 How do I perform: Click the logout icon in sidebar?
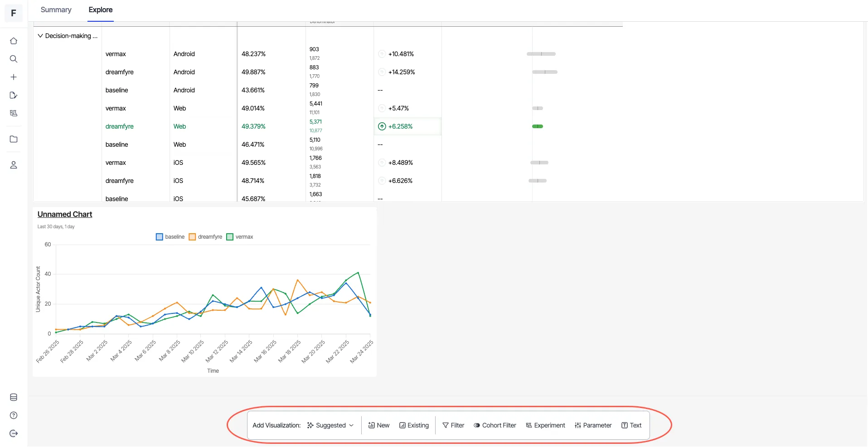[14, 433]
